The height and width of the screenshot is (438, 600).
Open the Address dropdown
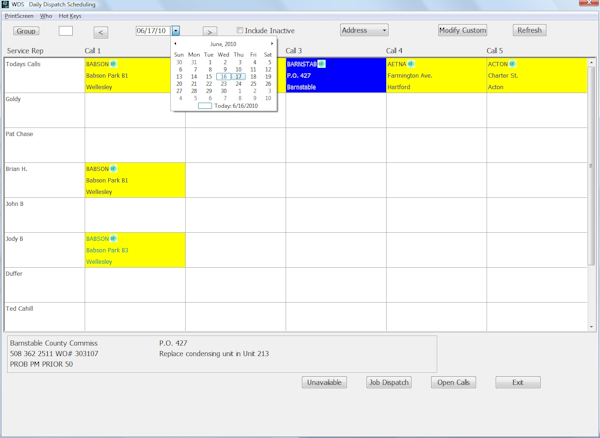coord(364,31)
